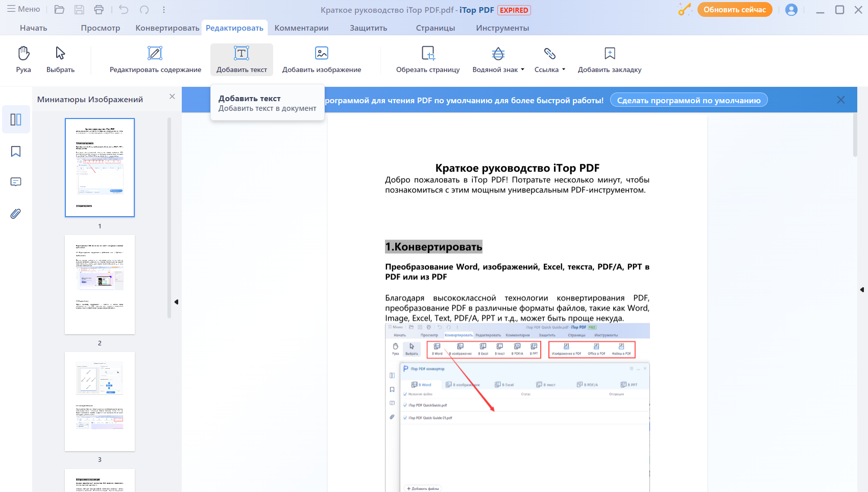Click Сделать программой по умолчанию button
This screenshot has height=492, width=868.
pyautogui.click(x=689, y=100)
